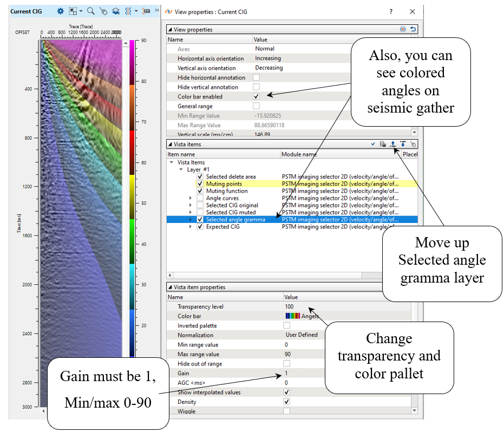
Task: Click the magnifier zoom tool
Action: coord(90,11)
